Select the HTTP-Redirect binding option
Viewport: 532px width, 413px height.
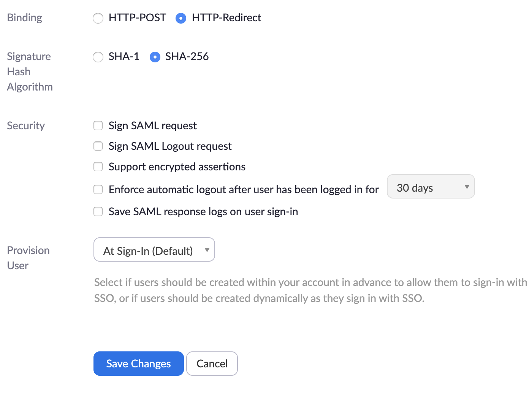[x=181, y=18]
